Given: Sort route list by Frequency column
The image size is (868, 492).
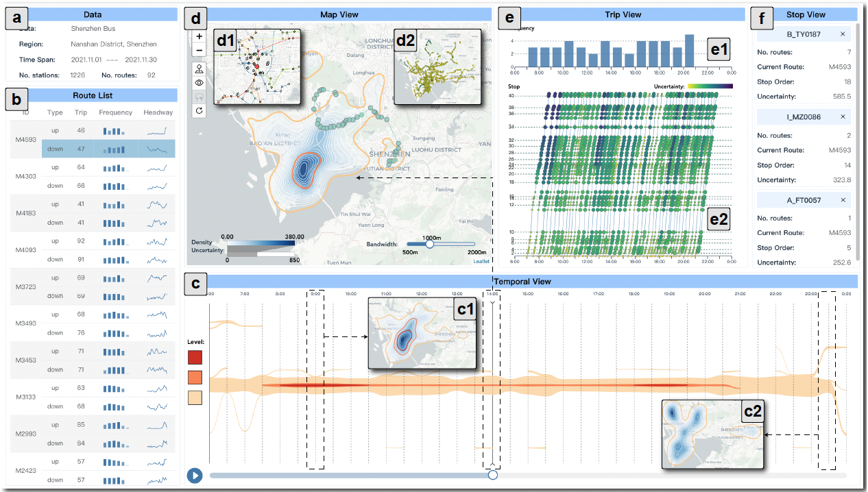Looking at the screenshot, I should pyautogui.click(x=115, y=112).
